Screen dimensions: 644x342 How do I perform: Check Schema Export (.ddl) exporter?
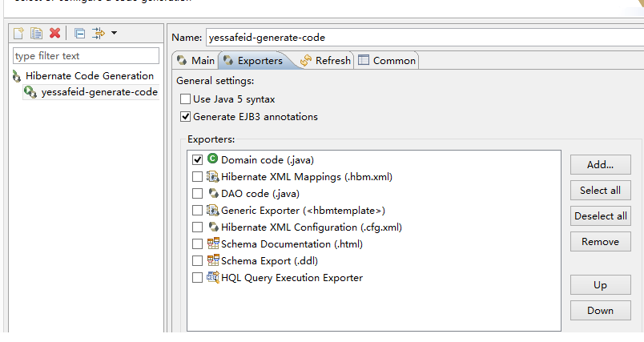tap(198, 261)
